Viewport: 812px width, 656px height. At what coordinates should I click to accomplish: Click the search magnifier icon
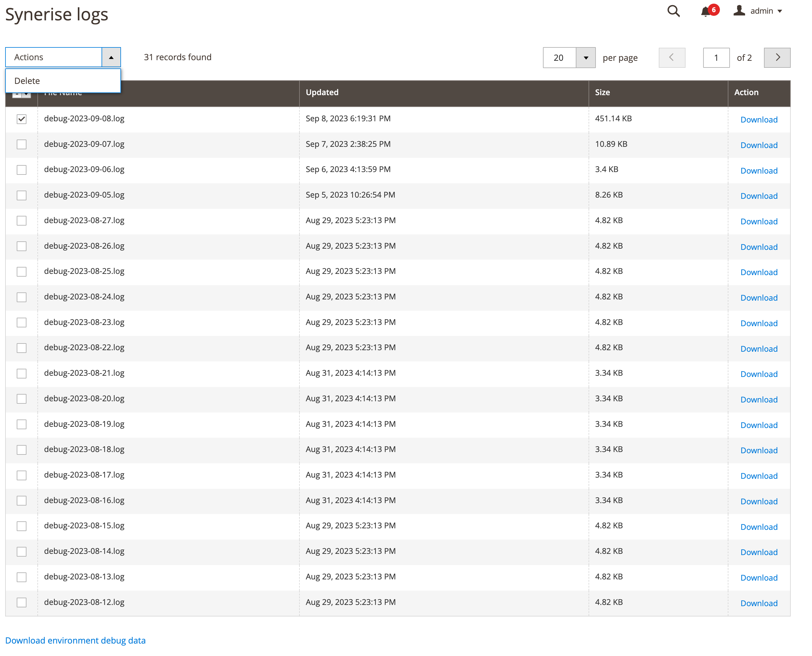point(673,11)
